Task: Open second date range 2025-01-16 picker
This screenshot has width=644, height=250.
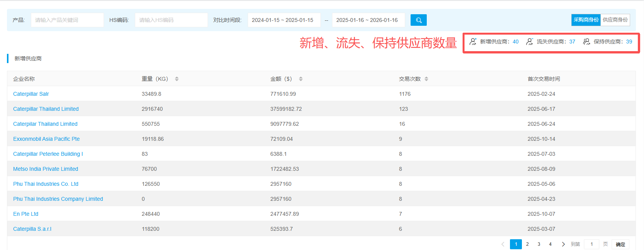Action: tap(368, 20)
